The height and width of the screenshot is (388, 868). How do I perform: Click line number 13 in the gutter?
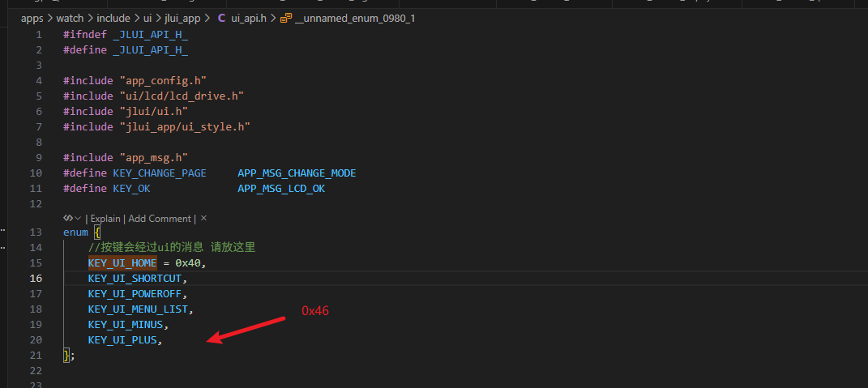pos(36,232)
